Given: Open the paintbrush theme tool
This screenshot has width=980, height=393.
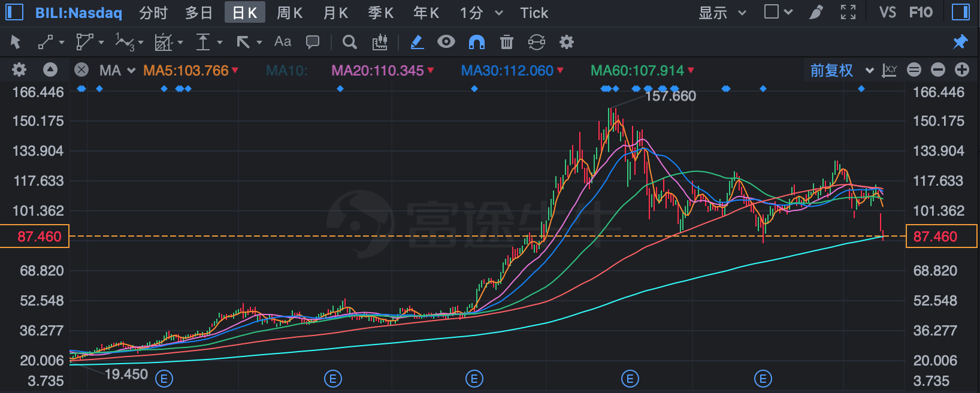Looking at the screenshot, I should (816, 12).
